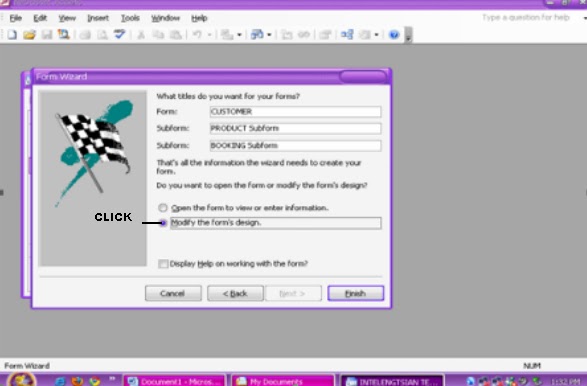The width and height of the screenshot is (587, 386).
Task: Open the Insert menu
Action: (x=98, y=18)
